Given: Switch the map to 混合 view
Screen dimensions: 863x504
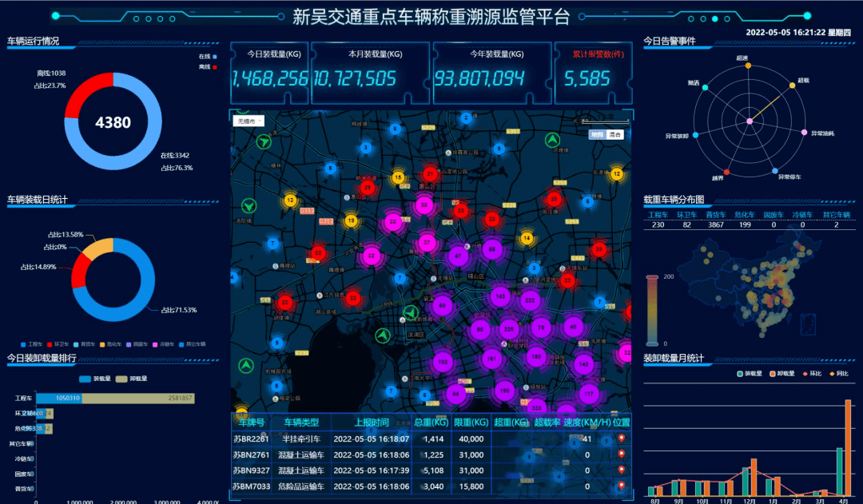Looking at the screenshot, I should [614, 134].
